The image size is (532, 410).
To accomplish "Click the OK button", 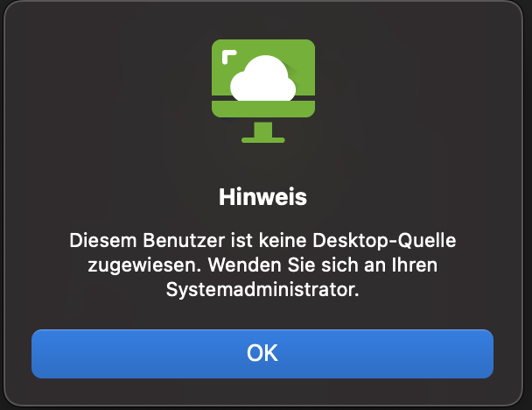I will click(x=262, y=354).
